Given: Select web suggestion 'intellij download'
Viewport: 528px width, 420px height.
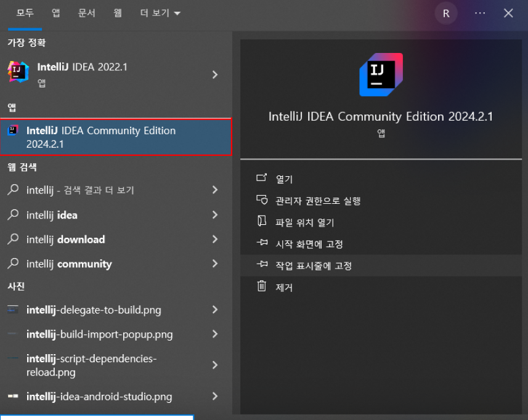Looking at the screenshot, I should tap(116, 240).
